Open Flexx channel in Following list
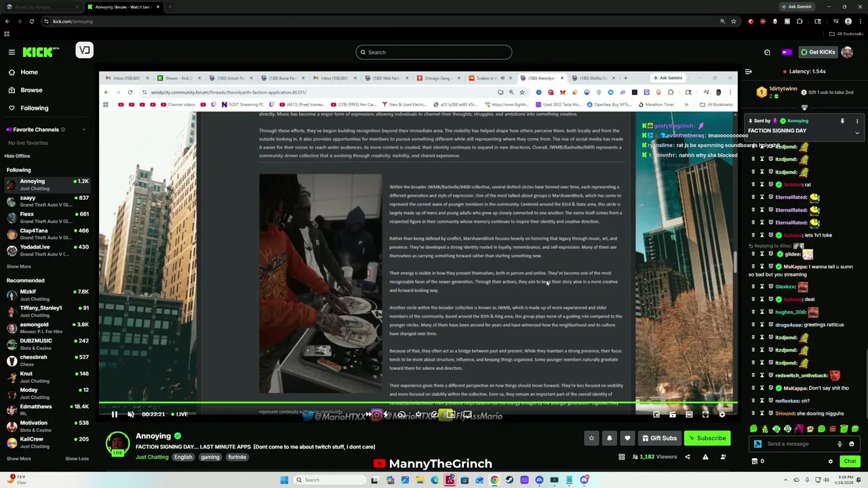 coord(47,217)
